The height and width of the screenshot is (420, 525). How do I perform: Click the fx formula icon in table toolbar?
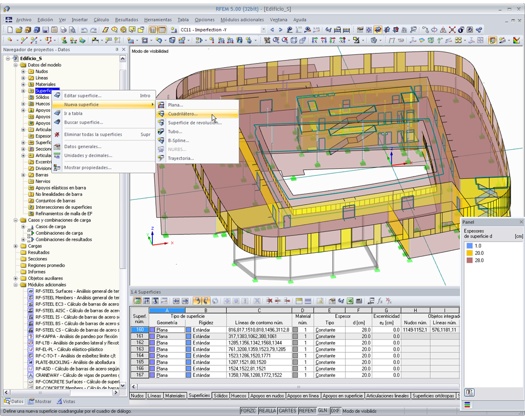(x=380, y=301)
